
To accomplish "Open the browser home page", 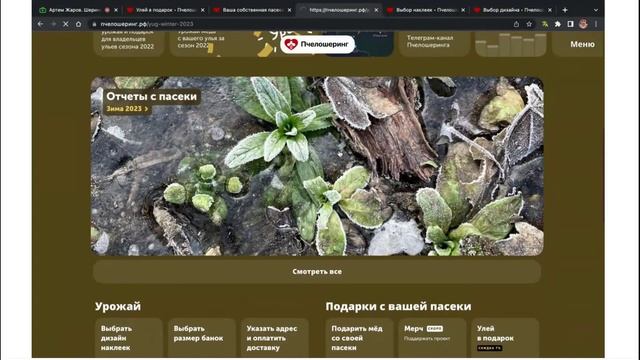I will tap(78, 24).
